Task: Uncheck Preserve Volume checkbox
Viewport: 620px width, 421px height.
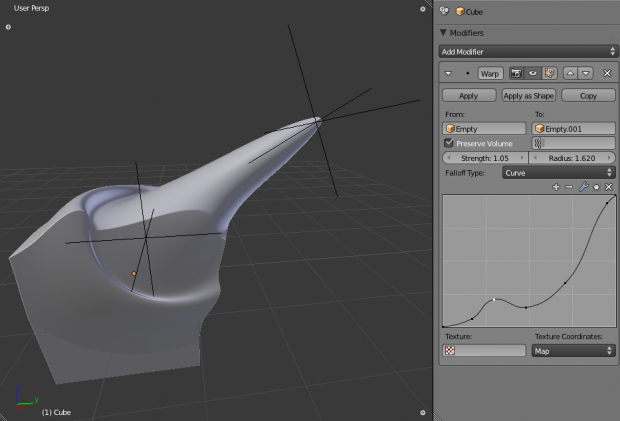Action: (x=448, y=143)
